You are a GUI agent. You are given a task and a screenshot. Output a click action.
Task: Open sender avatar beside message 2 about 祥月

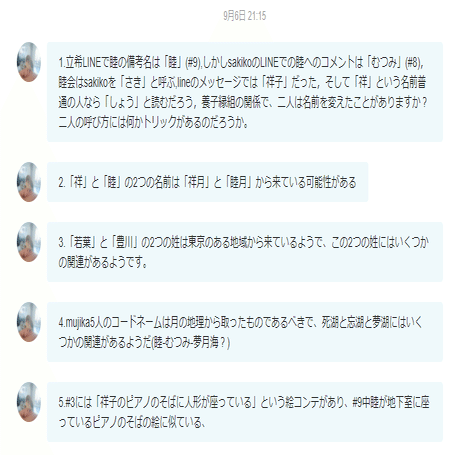pyautogui.click(x=29, y=182)
